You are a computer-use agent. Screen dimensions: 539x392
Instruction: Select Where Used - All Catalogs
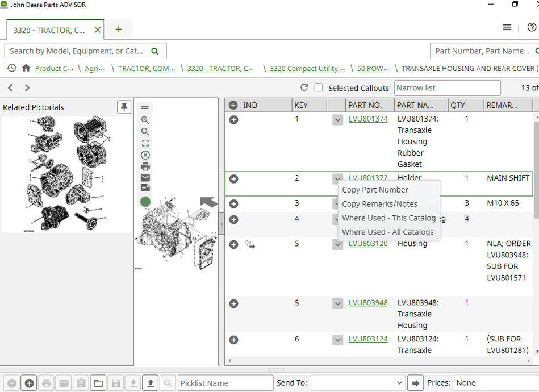point(387,232)
